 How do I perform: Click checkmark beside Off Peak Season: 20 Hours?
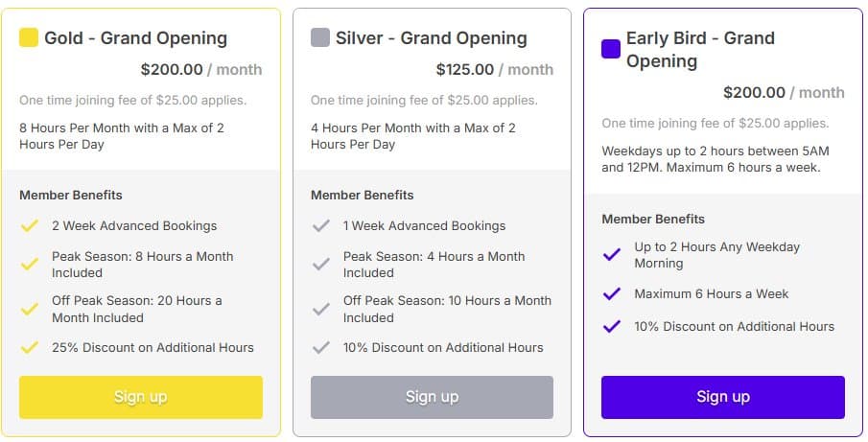pos(29,310)
